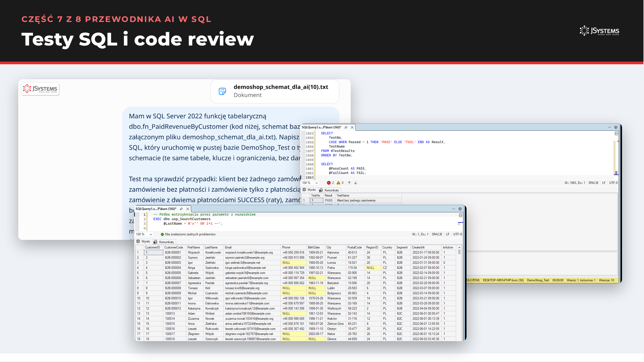This screenshot has height=362, width=644.
Task: Click the yellow warning icon showing 0
Action: click(x=338, y=183)
